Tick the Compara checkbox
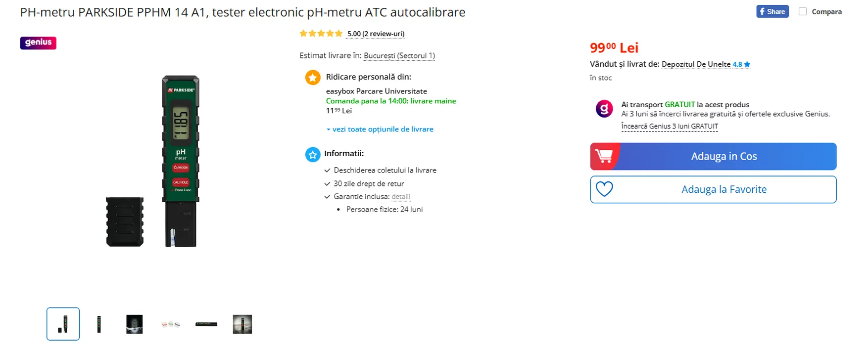This screenshot has height=346, width=868. point(803,11)
